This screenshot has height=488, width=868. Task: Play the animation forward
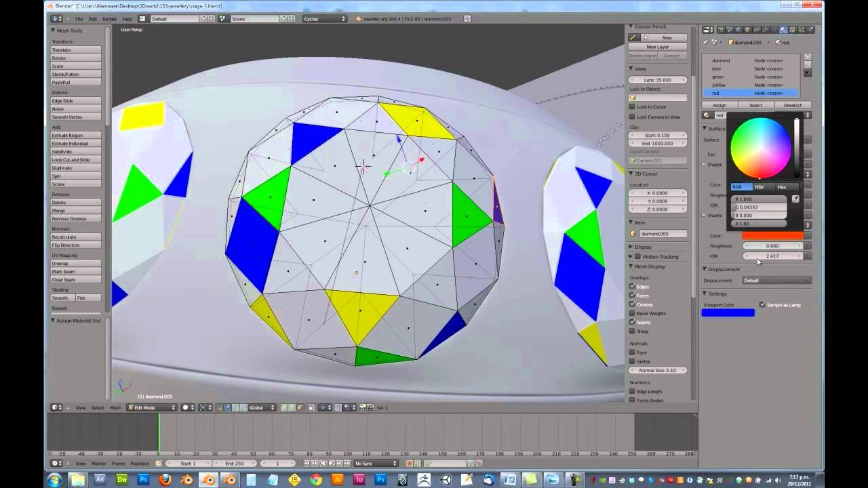tap(331, 464)
